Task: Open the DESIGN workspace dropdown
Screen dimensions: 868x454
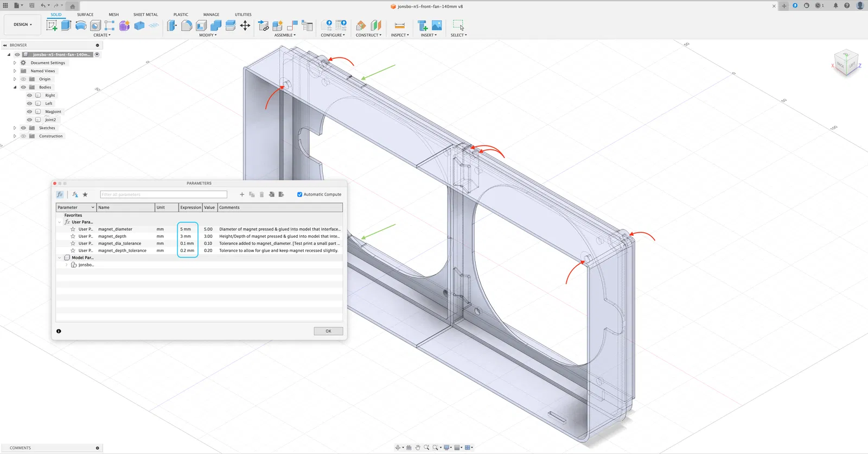Action: pos(23,24)
